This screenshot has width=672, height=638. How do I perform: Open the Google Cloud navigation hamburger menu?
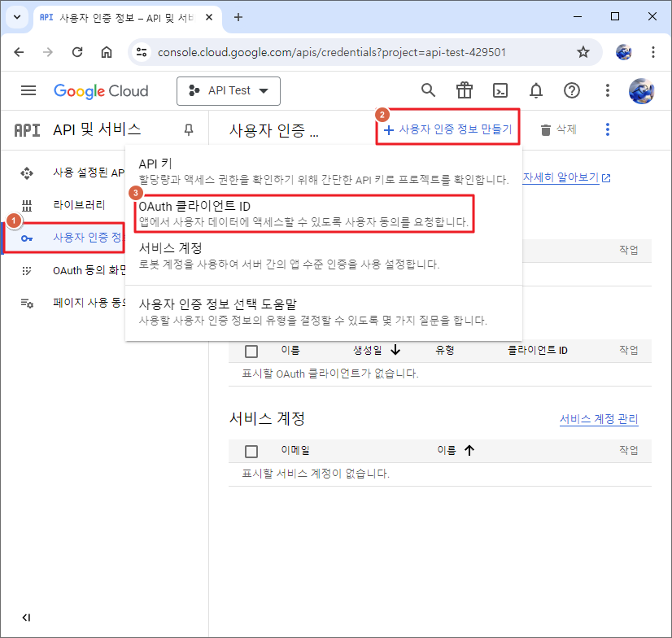pyautogui.click(x=28, y=91)
